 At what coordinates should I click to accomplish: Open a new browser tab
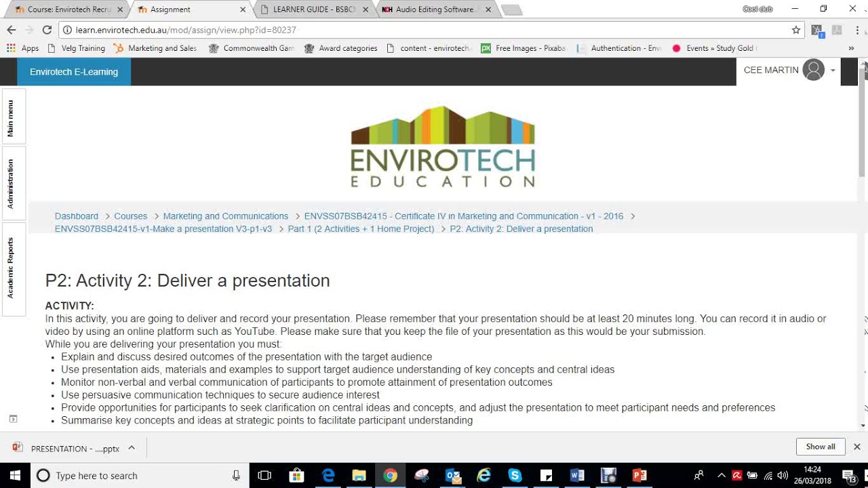tap(512, 9)
